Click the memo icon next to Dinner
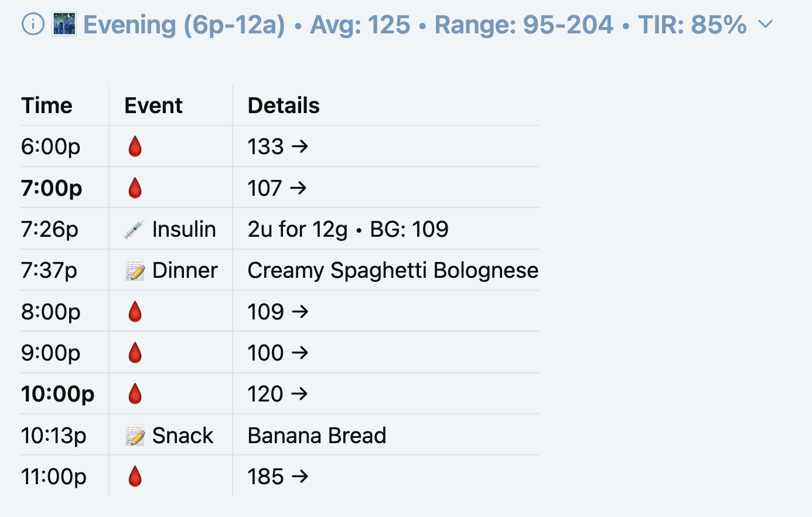The image size is (812, 517). click(135, 271)
